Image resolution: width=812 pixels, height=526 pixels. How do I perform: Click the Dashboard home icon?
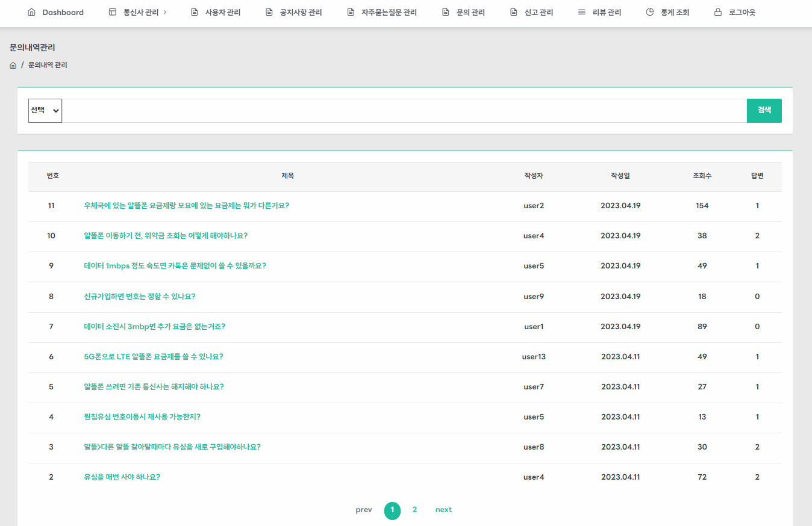tap(31, 11)
